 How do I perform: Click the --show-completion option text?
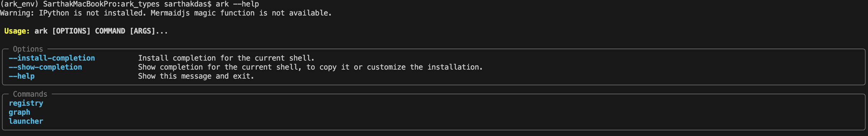click(x=45, y=67)
